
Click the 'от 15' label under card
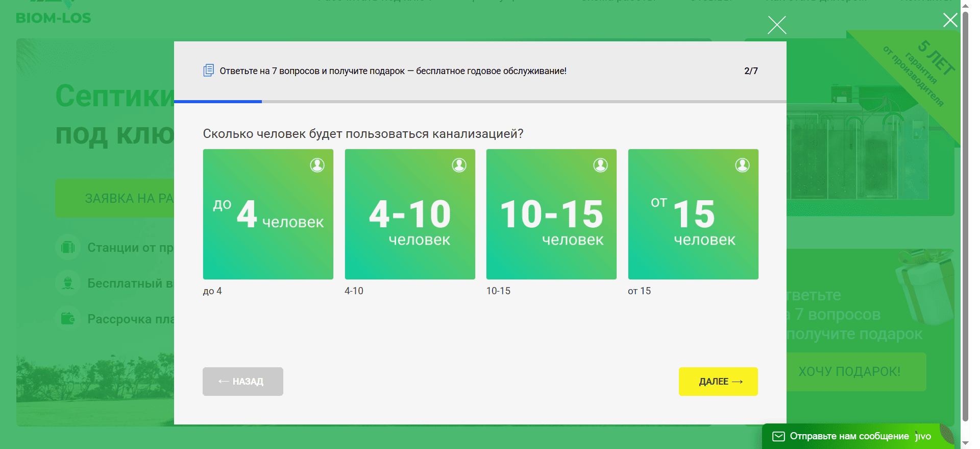[x=639, y=291]
